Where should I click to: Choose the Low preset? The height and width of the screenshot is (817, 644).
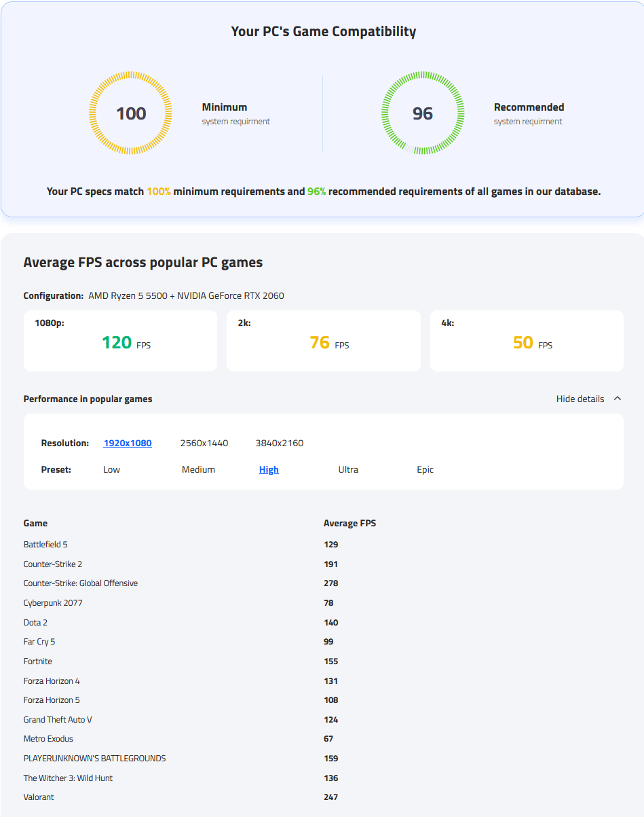(111, 469)
